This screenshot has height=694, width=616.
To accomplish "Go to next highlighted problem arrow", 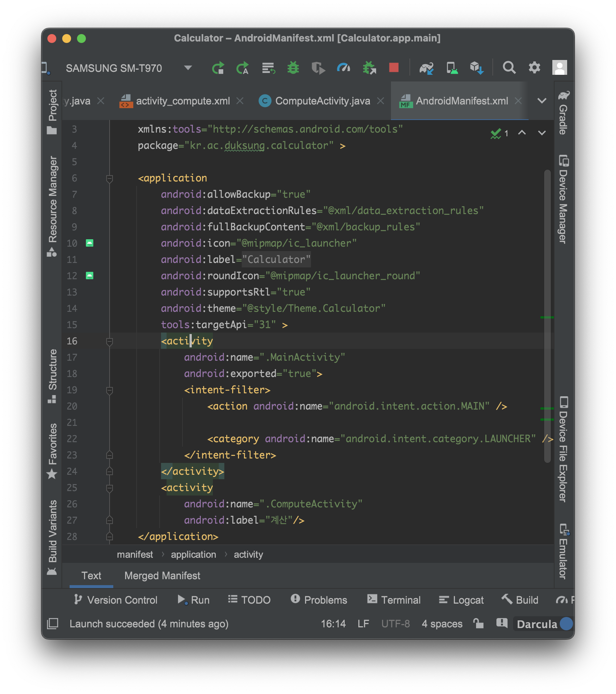I will (542, 133).
